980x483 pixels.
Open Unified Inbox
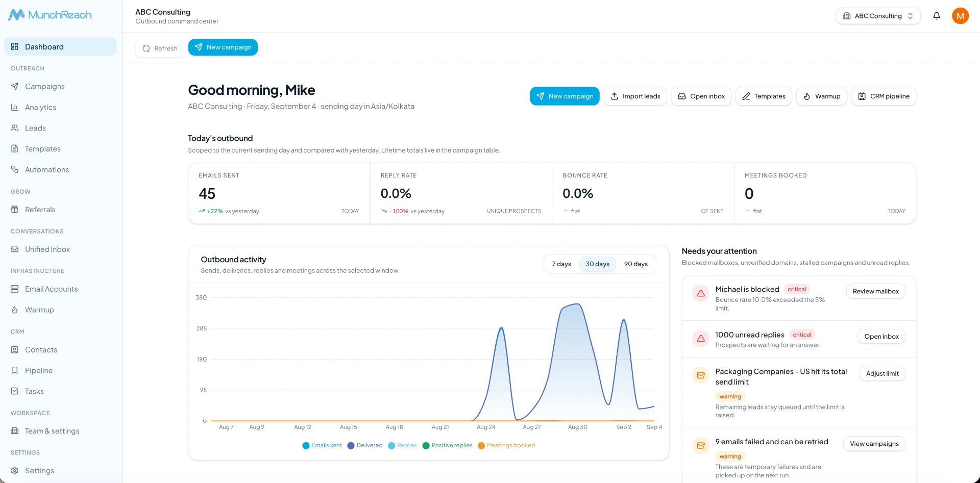click(60, 249)
